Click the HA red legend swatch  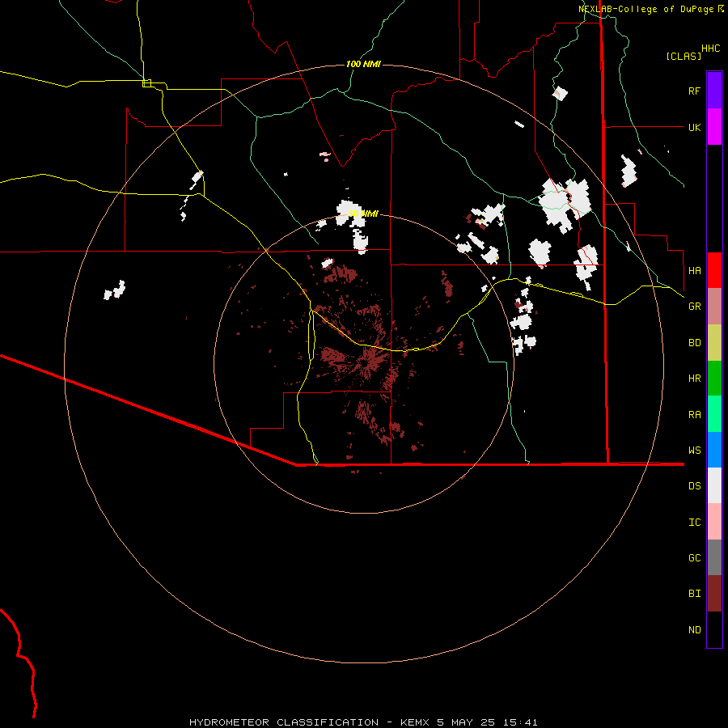[x=714, y=270]
